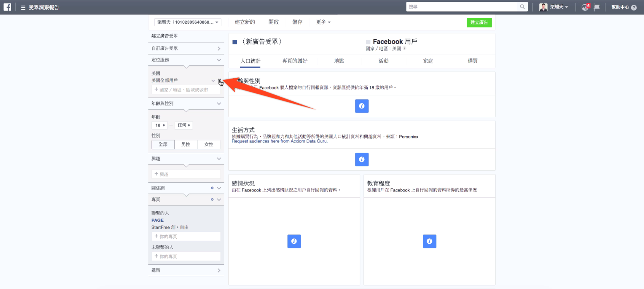Switch to 活動 tab
The image size is (644, 289).
(384, 61)
